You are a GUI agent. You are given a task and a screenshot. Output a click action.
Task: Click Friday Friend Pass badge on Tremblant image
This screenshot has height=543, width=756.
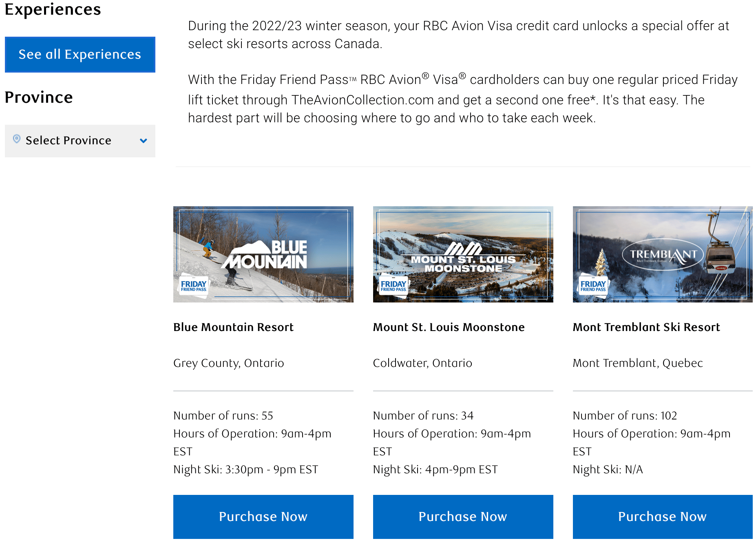(x=593, y=285)
